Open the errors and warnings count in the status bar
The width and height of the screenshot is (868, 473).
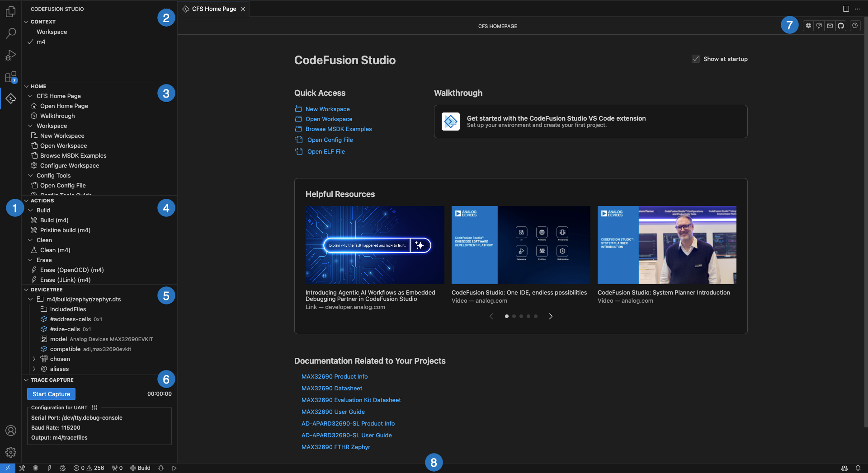point(89,468)
